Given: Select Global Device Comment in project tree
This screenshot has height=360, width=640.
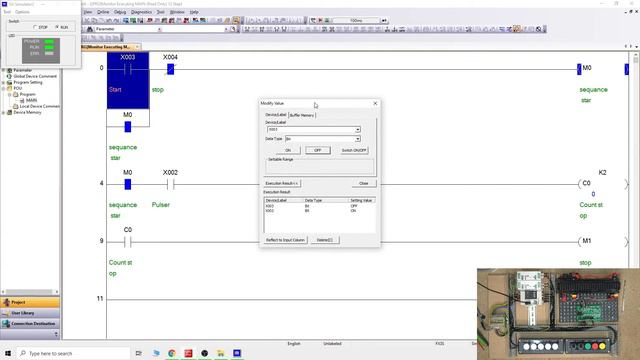Looking at the screenshot, I should point(35,76).
